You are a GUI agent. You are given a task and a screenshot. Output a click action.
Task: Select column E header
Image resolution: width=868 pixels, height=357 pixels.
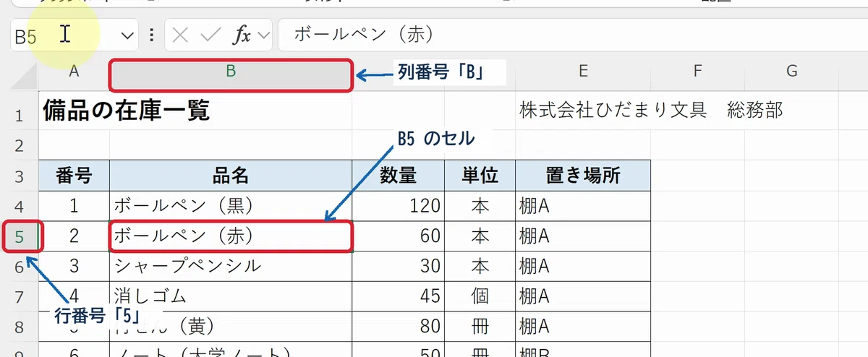click(583, 71)
